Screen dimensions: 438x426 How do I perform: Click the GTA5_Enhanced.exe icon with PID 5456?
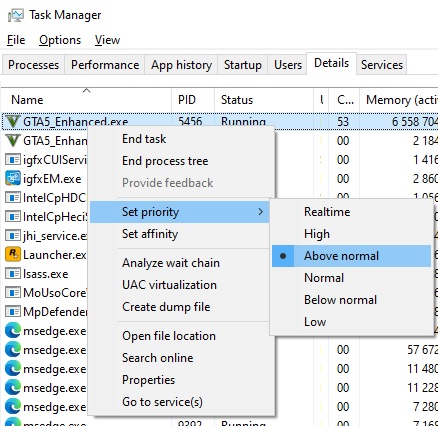(13, 122)
